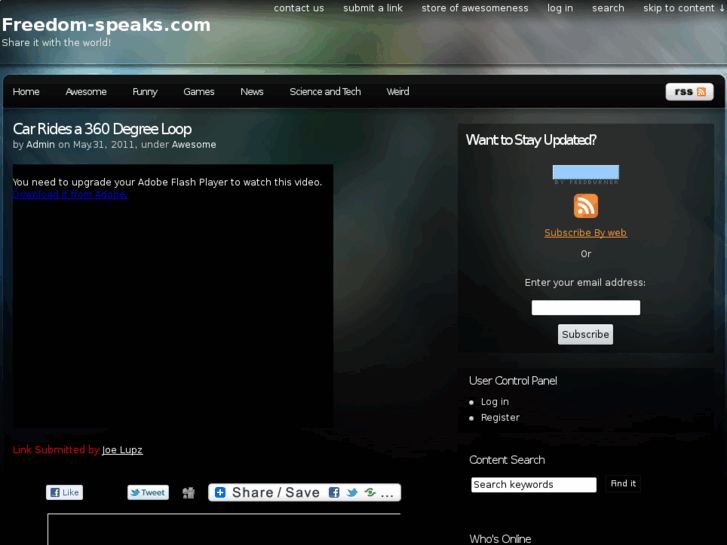The image size is (727, 545).
Task: Click the Subscribe button
Action: 585,334
